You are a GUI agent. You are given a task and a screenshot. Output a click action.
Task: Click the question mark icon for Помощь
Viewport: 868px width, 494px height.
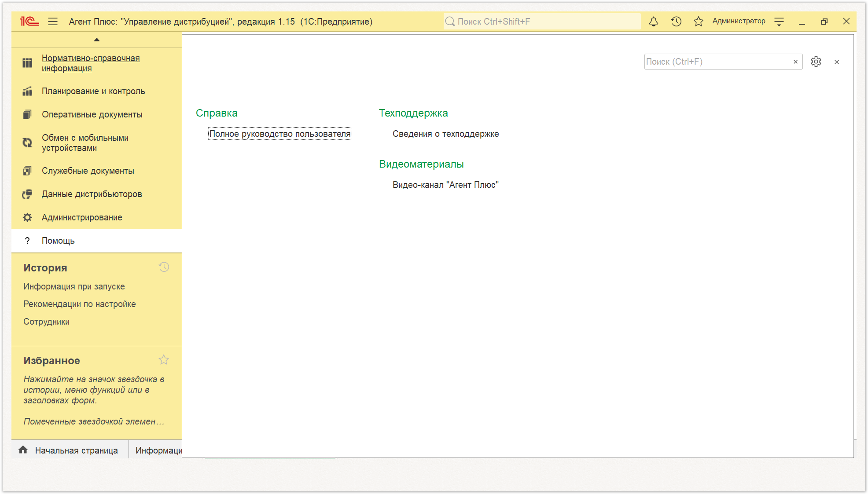(x=27, y=241)
